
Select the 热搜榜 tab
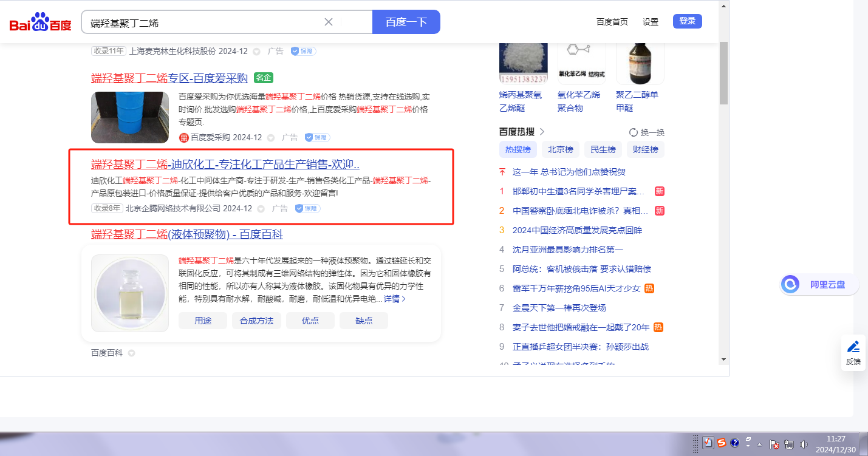pos(518,149)
